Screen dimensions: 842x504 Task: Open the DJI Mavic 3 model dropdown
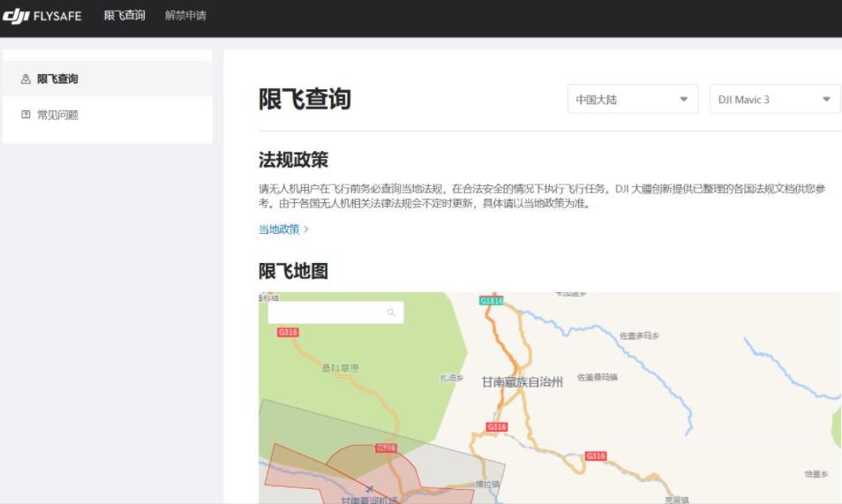coord(774,99)
